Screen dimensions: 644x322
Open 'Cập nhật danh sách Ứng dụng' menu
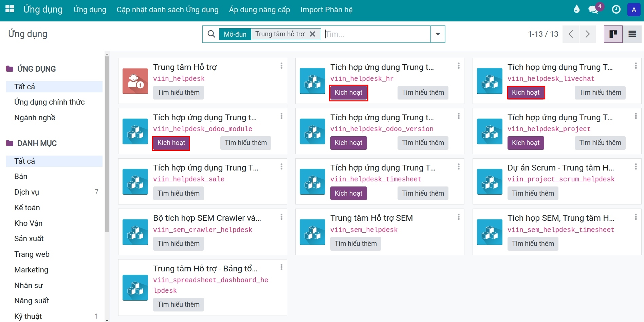pos(168,10)
